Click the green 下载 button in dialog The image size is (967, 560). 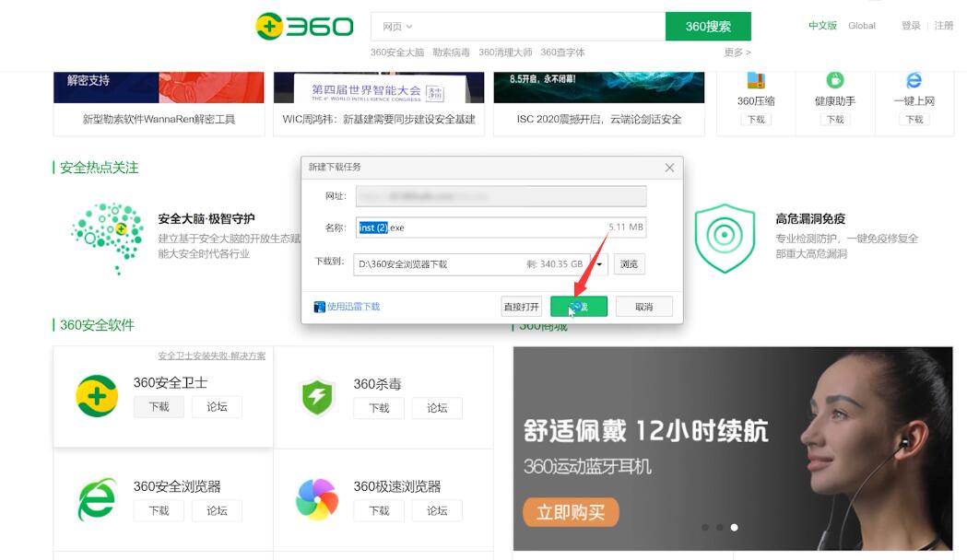click(579, 307)
